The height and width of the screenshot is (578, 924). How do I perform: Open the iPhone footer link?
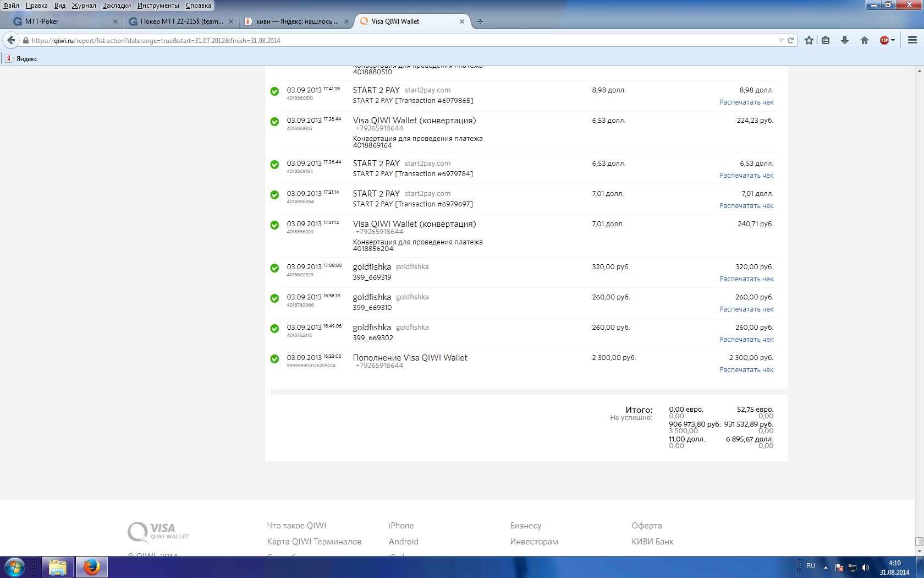[401, 526]
